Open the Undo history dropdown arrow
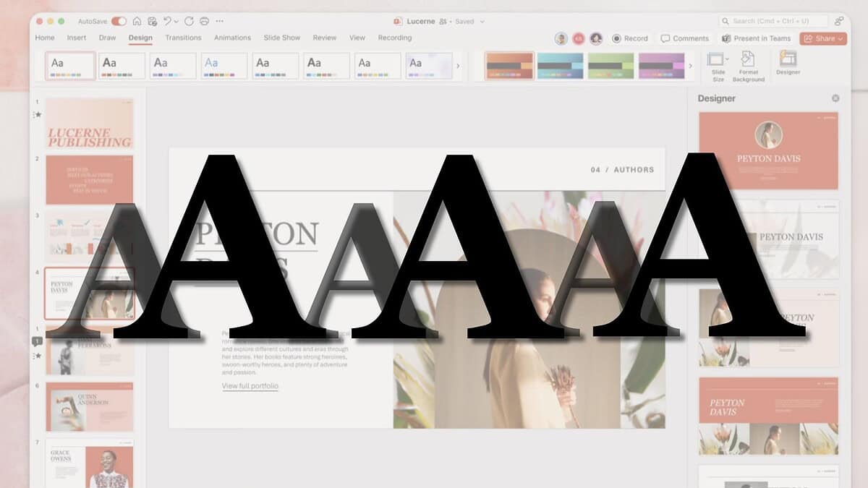 coord(176,22)
